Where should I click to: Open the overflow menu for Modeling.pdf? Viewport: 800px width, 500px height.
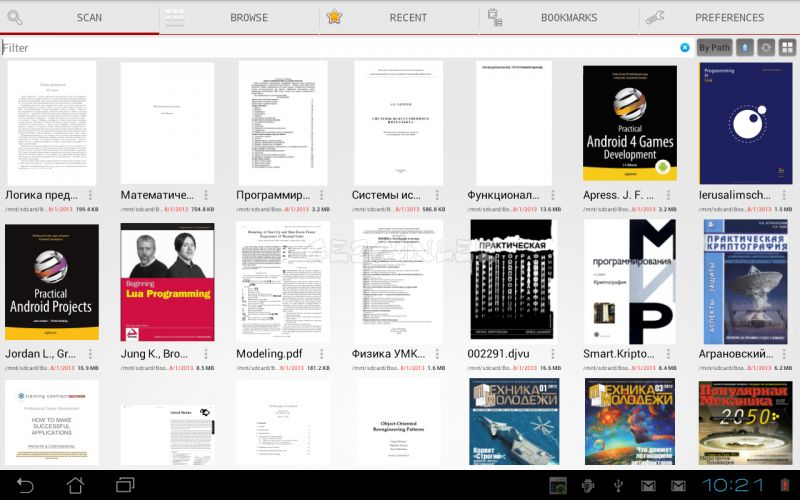click(x=321, y=354)
